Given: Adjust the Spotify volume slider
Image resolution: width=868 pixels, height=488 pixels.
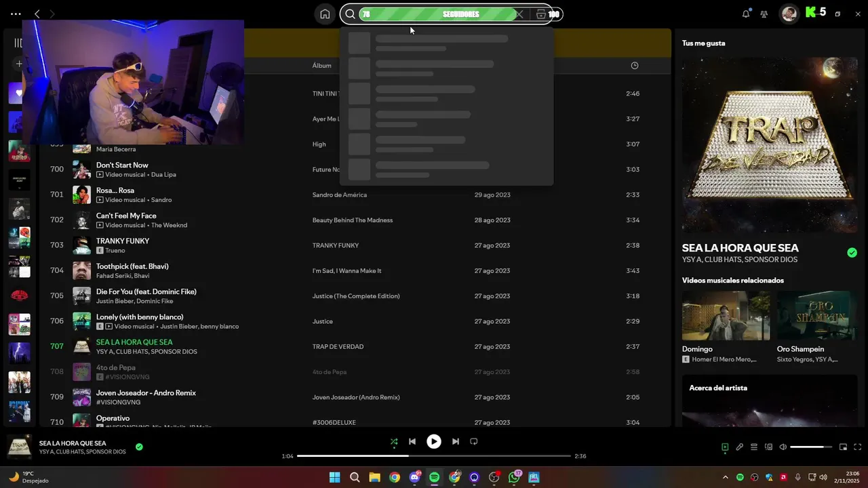Looking at the screenshot, I should [x=811, y=447].
